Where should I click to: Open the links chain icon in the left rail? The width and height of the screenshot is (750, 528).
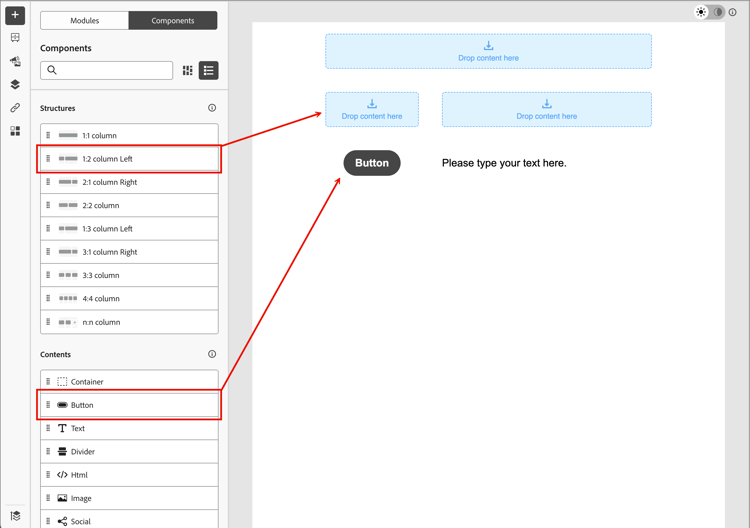point(15,108)
